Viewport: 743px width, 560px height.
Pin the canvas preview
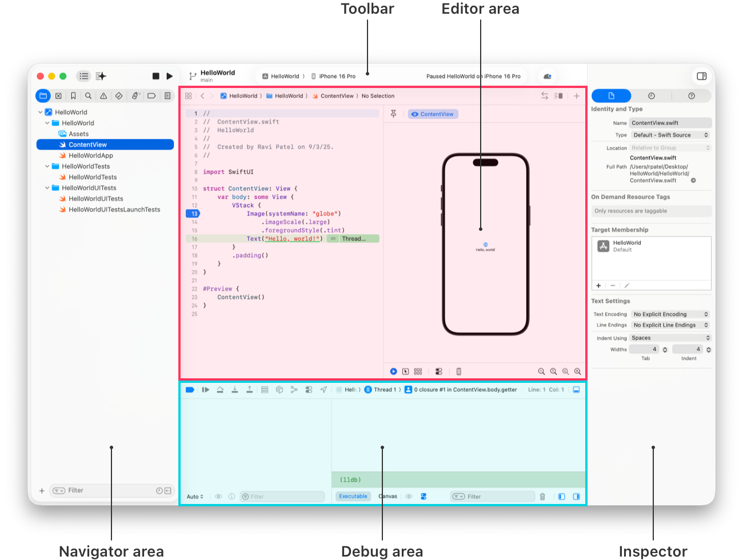click(394, 114)
